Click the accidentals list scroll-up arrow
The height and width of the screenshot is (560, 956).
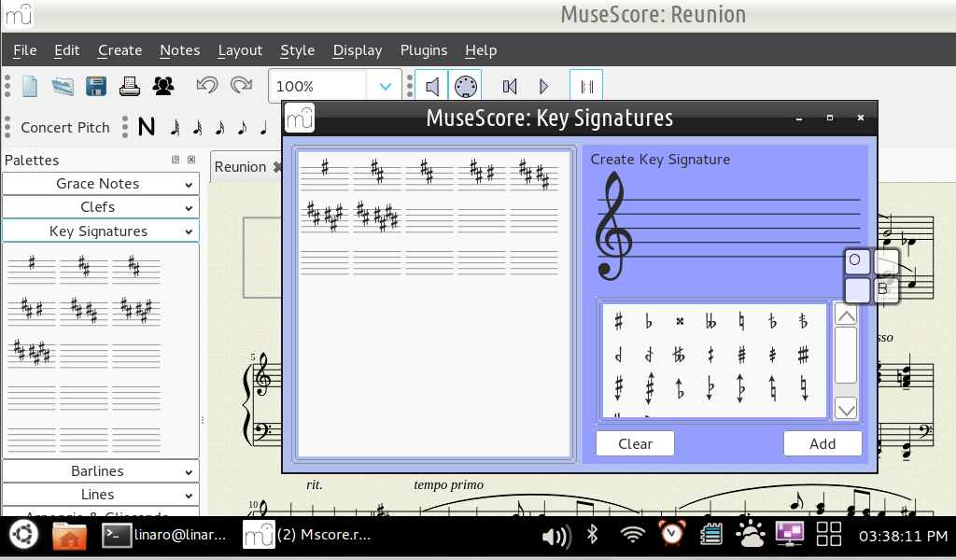(x=846, y=315)
